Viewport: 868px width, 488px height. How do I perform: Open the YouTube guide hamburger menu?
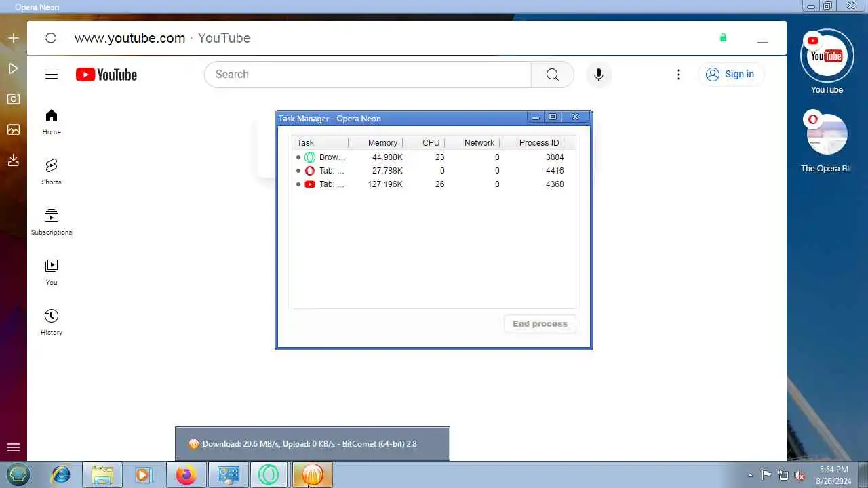[52, 75]
